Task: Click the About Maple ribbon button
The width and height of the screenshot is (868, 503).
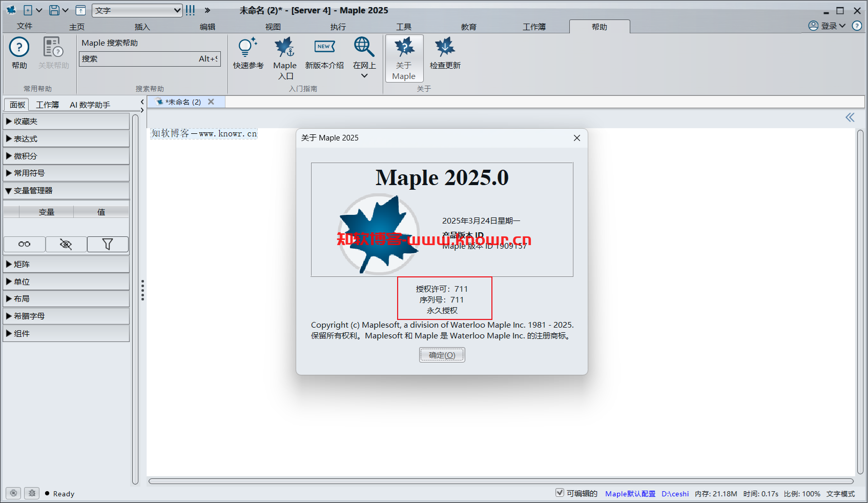Action: click(x=404, y=58)
